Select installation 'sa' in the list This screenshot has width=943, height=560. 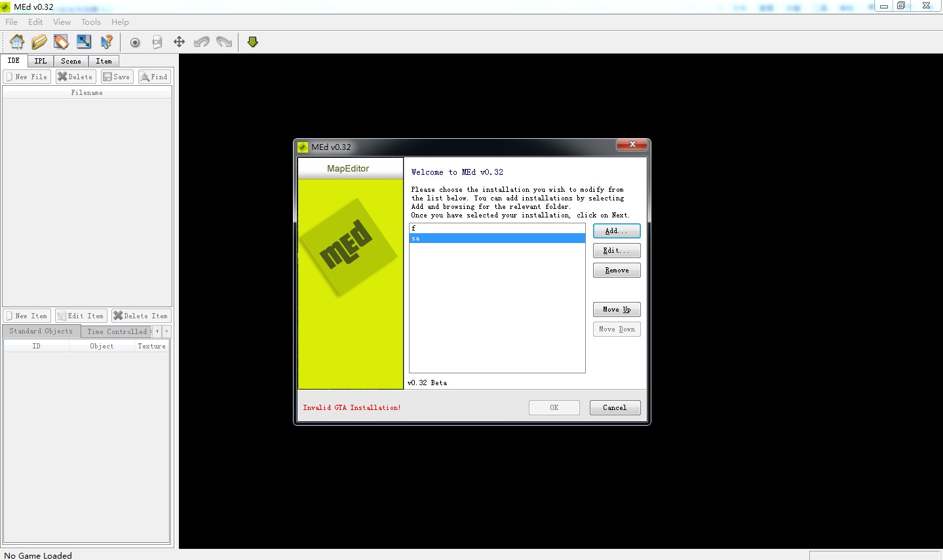[x=497, y=238]
